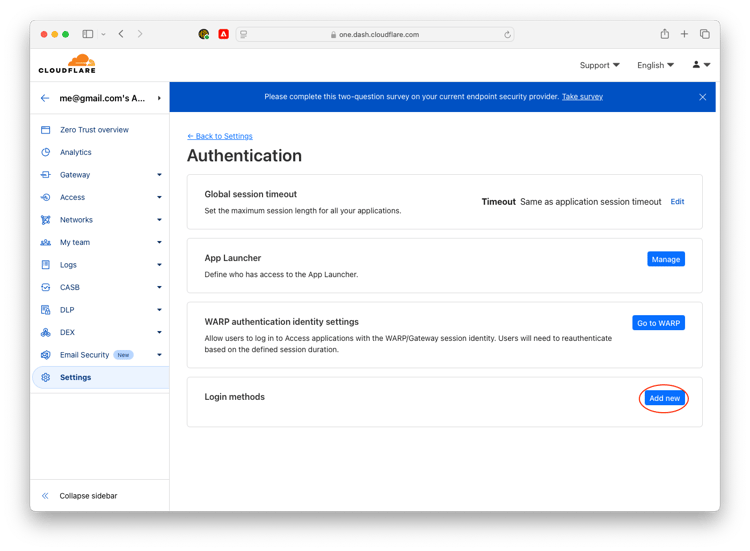
Task: Open the Support dropdown
Action: 599,65
